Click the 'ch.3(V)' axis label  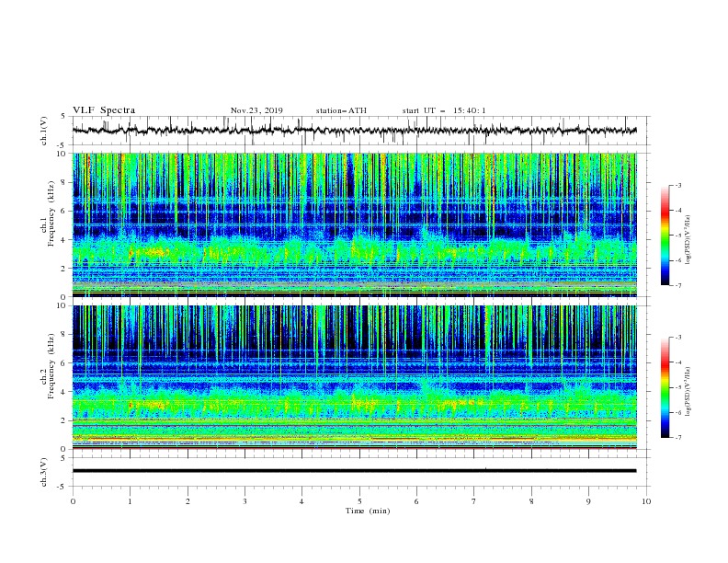[44, 472]
